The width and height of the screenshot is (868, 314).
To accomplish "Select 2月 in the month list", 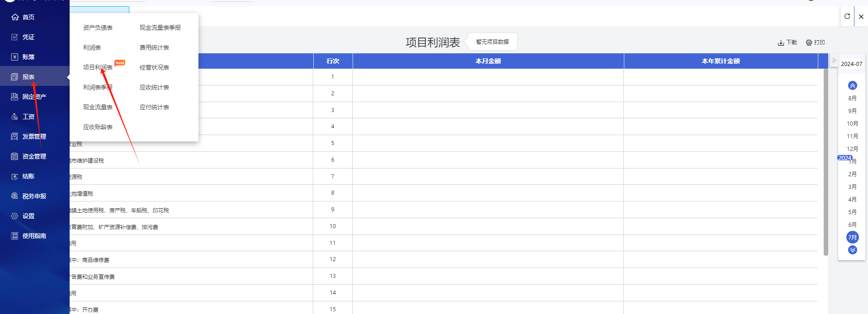I will tap(852, 174).
